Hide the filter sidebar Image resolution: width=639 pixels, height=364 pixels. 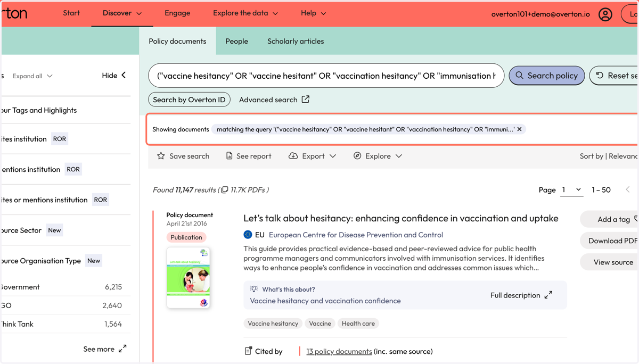click(x=114, y=76)
